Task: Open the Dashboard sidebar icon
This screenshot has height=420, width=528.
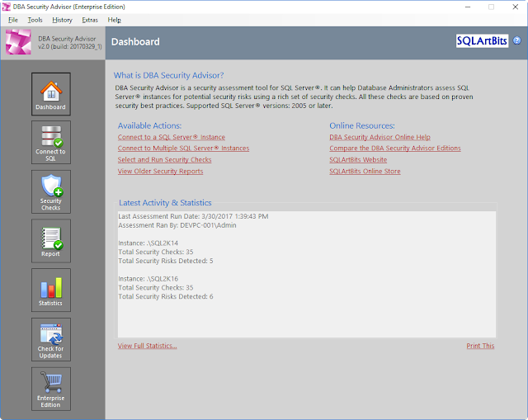Action: [51, 94]
